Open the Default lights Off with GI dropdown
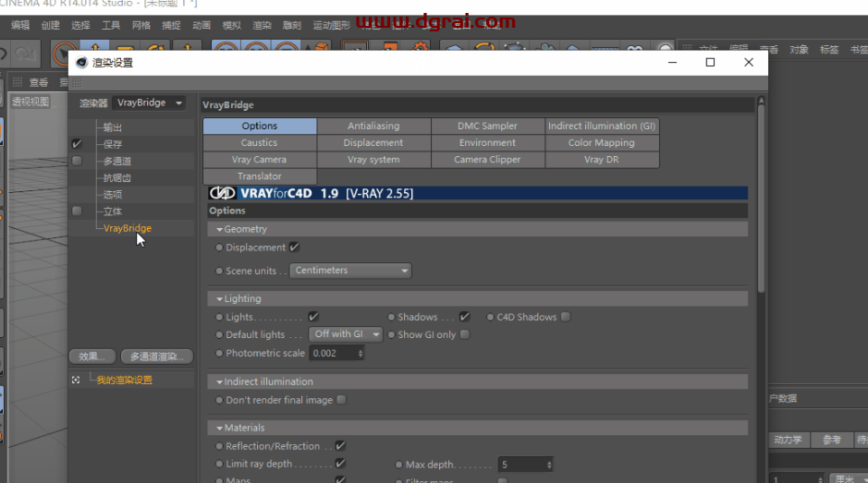 [x=346, y=334]
